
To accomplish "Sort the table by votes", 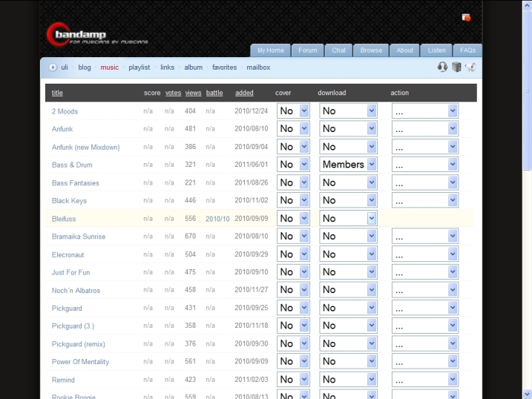I will (x=173, y=93).
